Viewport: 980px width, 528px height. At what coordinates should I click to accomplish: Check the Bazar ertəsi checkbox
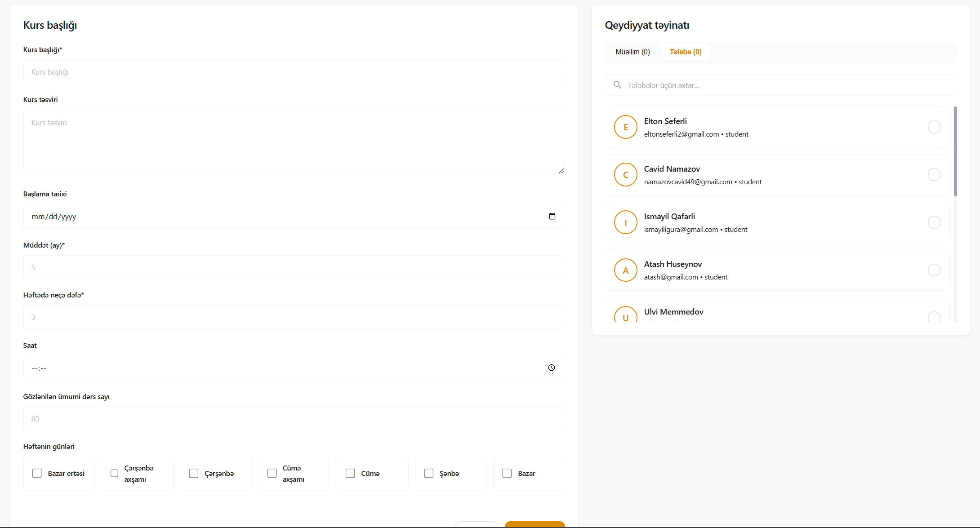click(x=37, y=473)
